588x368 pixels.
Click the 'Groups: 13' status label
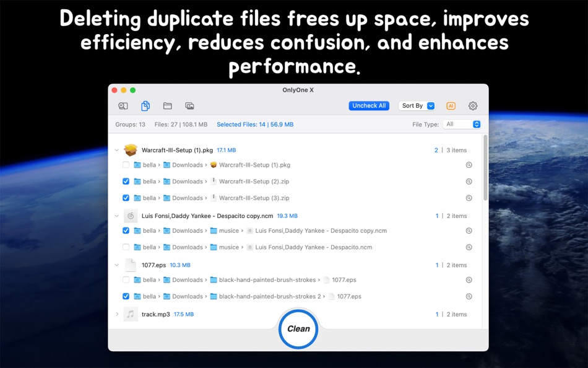(x=130, y=125)
